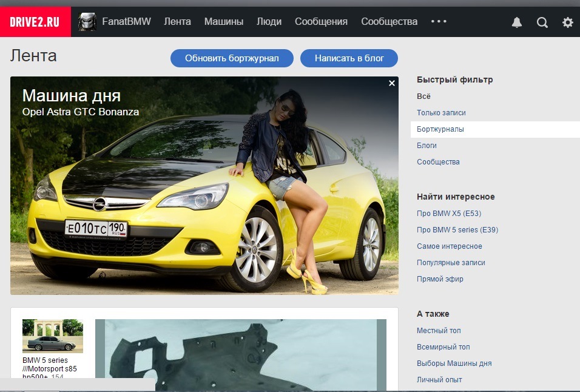This screenshot has height=392, width=580.
Task: Click the Машина дня banner heading
Action: [72, 96]
